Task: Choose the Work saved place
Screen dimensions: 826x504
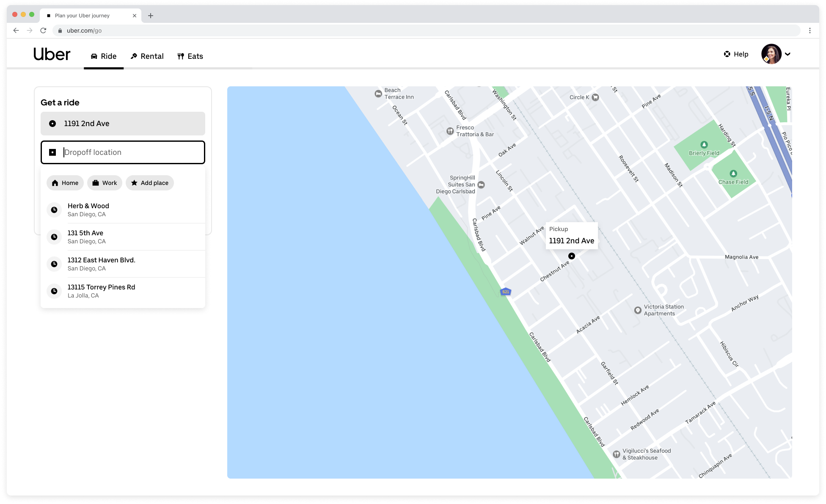Action: 105,183
